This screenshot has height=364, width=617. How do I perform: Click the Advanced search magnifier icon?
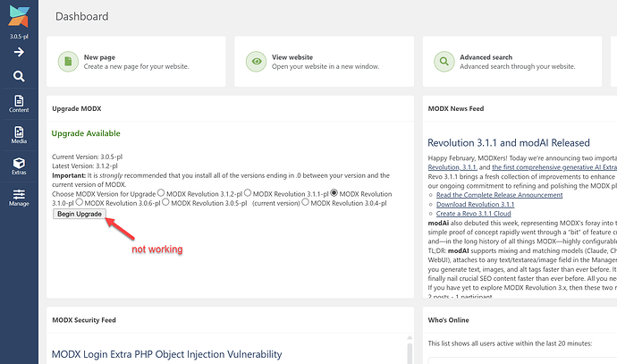click(444, 62)
